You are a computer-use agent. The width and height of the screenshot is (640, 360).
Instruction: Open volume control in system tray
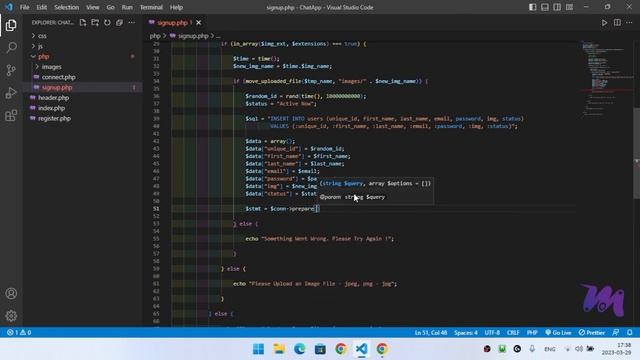coord(579,349)
